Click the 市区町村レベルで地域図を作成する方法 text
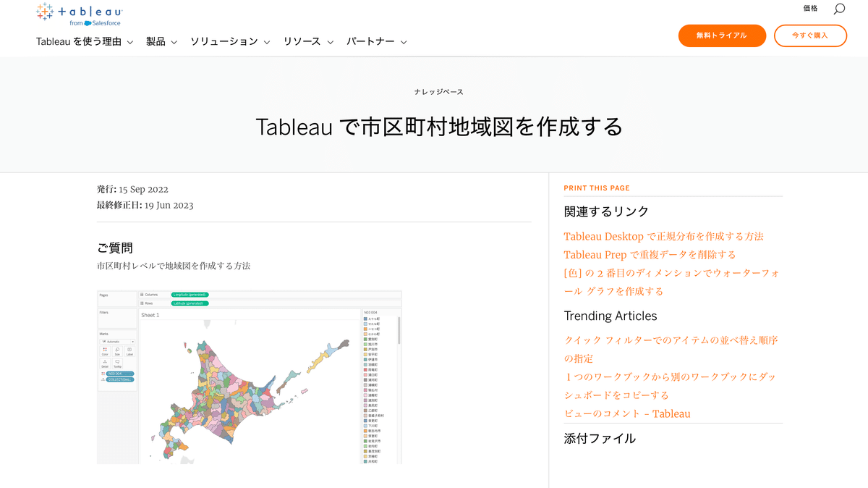This screenshot has height=488, width=868. (174, 266)
